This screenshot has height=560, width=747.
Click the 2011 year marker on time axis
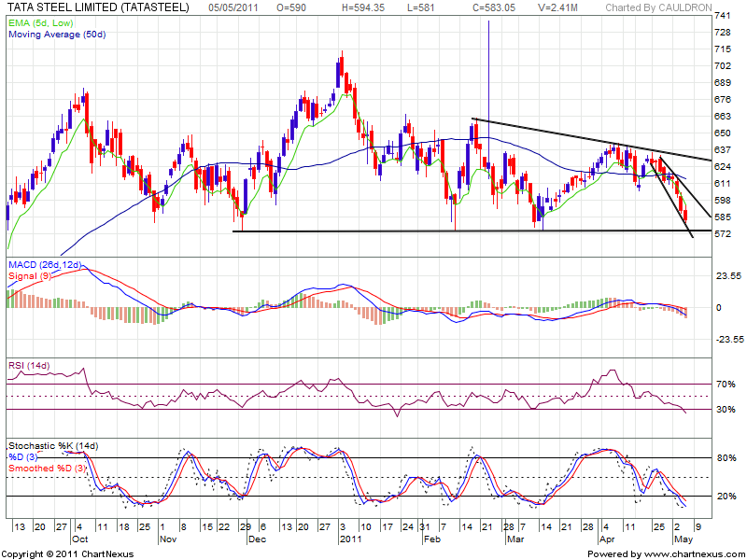(x=349, y=539)
